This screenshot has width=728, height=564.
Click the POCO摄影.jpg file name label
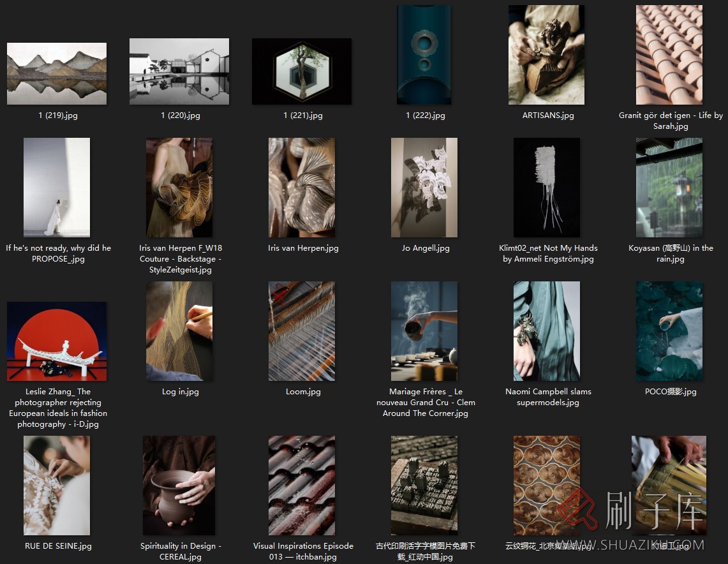671,392
